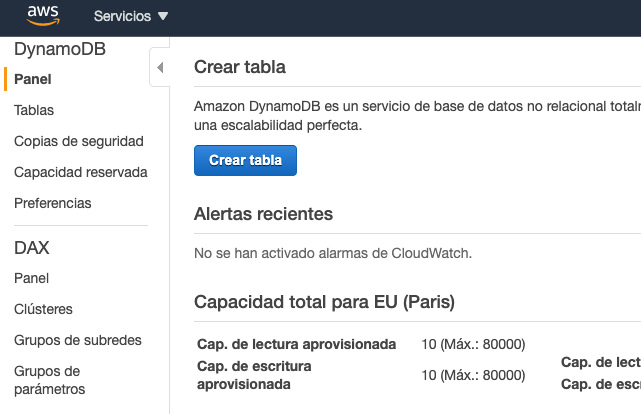Click the Capacidad total para EU (Paris) heading
The width and height of the screenshot is (641, 414).
pyautogui.click(x=324, y=302)
